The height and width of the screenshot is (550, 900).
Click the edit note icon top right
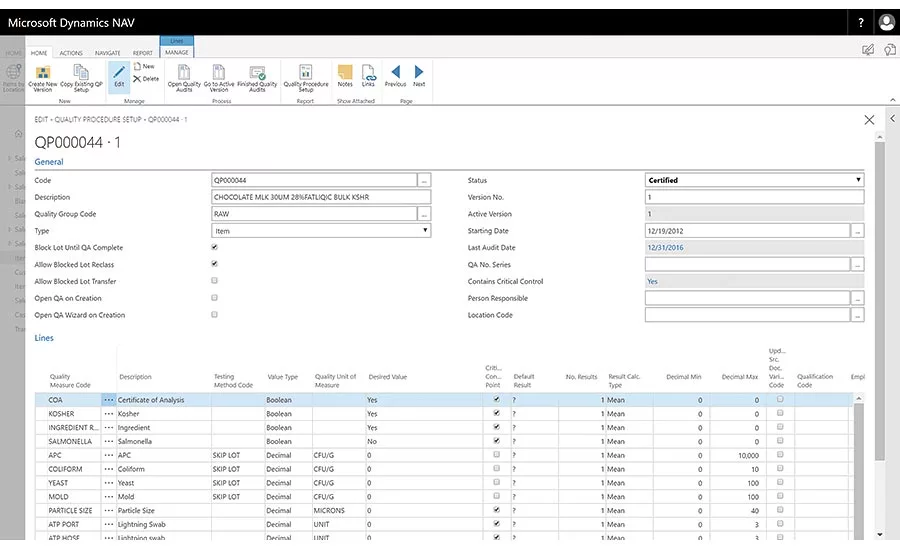coord(868,50)
